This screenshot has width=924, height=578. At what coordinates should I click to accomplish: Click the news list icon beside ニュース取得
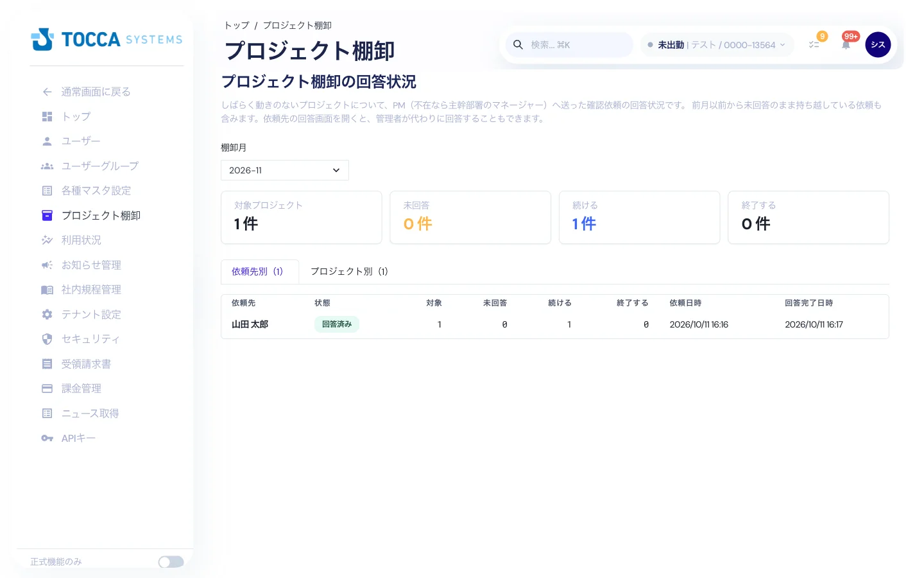(47, 414)
